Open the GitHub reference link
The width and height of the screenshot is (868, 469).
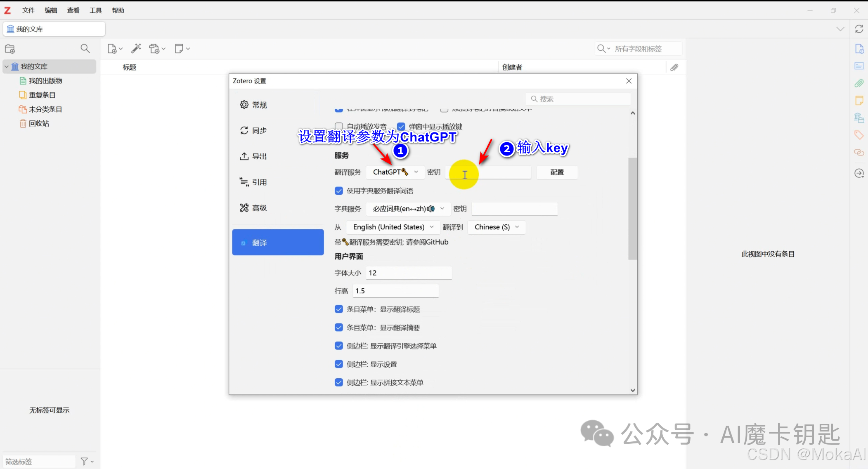437,242
